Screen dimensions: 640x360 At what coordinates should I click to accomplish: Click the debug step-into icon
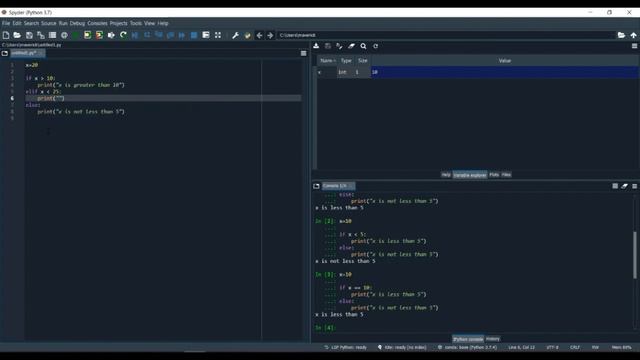(159, 36)
